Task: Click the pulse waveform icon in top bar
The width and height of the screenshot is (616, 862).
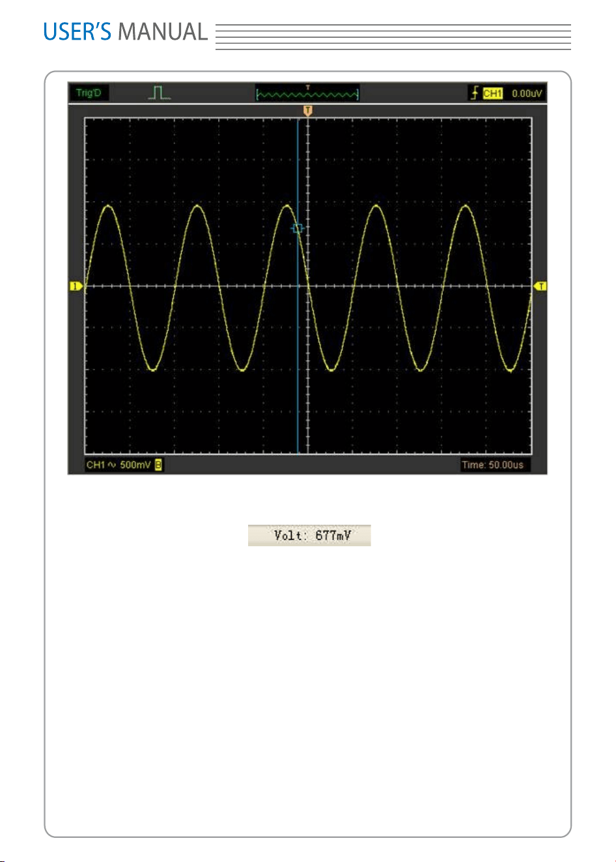Action: [159, 93]
